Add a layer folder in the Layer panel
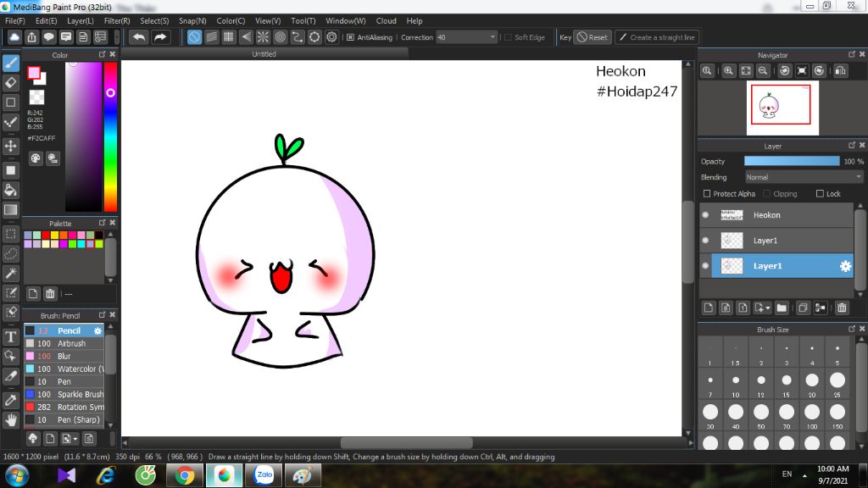 pos(782,308)
